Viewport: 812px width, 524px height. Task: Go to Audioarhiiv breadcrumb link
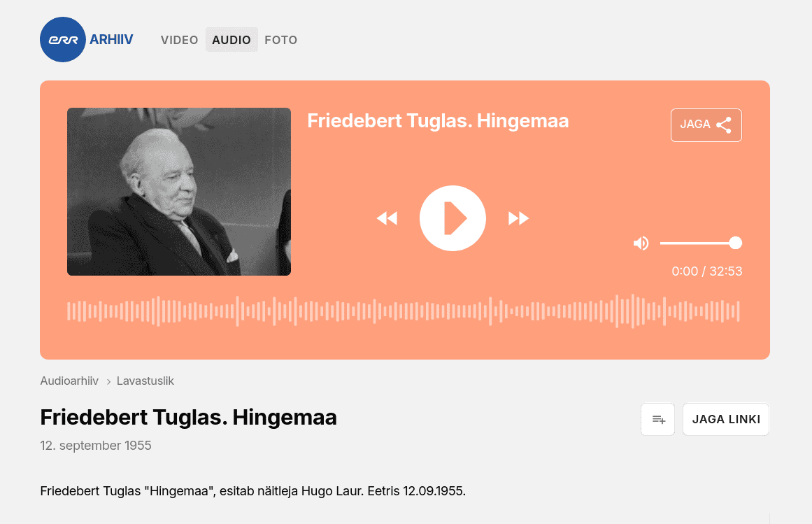69,381
